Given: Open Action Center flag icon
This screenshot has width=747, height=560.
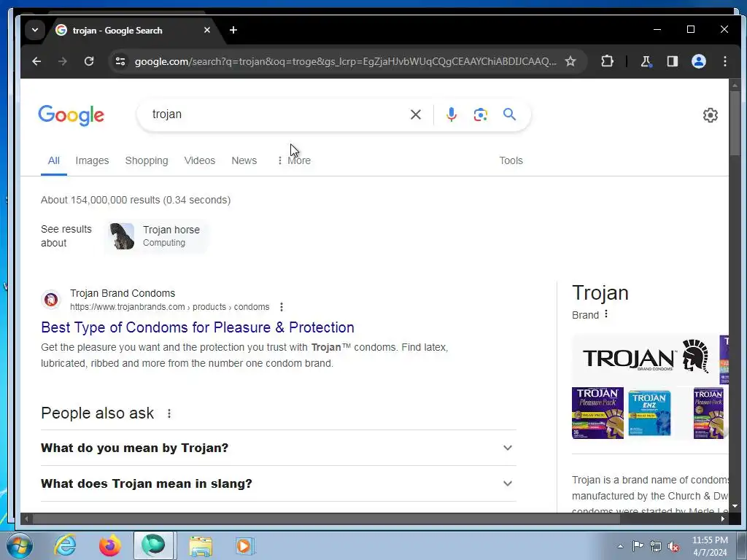Looking at the screenshot, I should click(638, 545).
